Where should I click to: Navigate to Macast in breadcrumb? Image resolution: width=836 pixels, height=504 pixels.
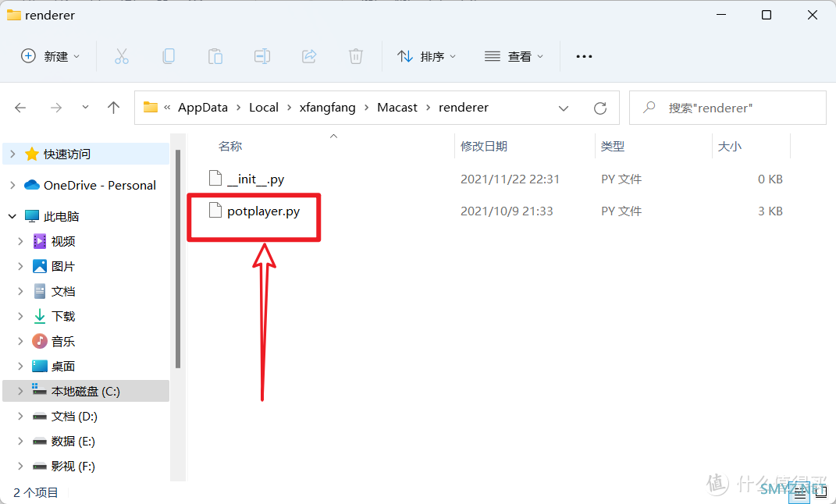coord(397,107)
